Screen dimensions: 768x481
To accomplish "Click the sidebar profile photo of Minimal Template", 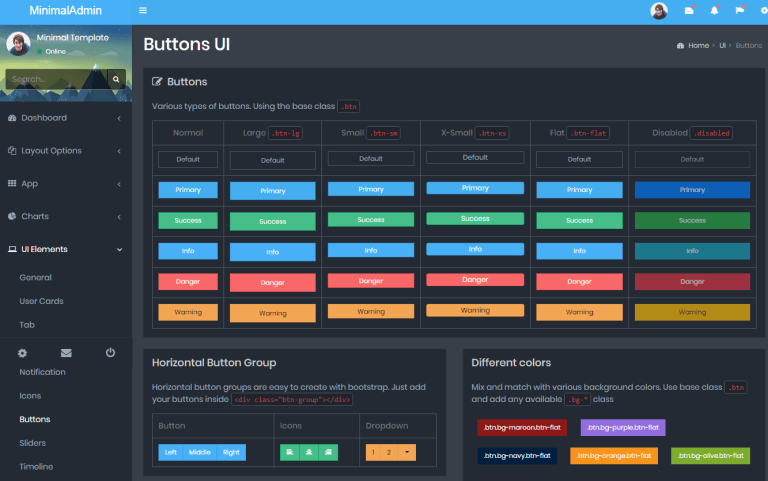I will click(18, 44).
